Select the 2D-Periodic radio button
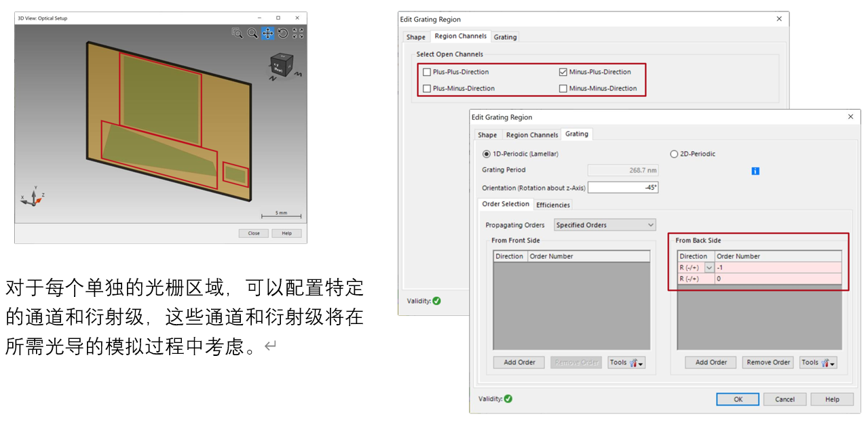The width and height of the screenshot is (868, 423). pos(674,154)
